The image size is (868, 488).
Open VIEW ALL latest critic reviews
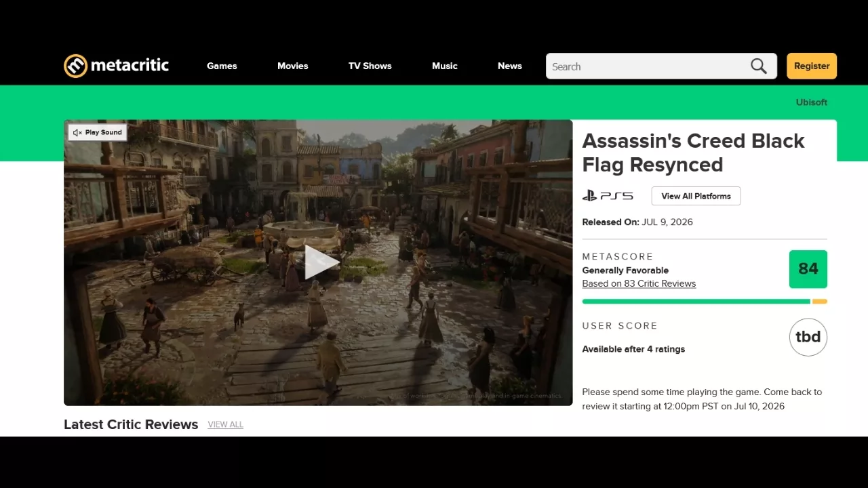[225, 424]
